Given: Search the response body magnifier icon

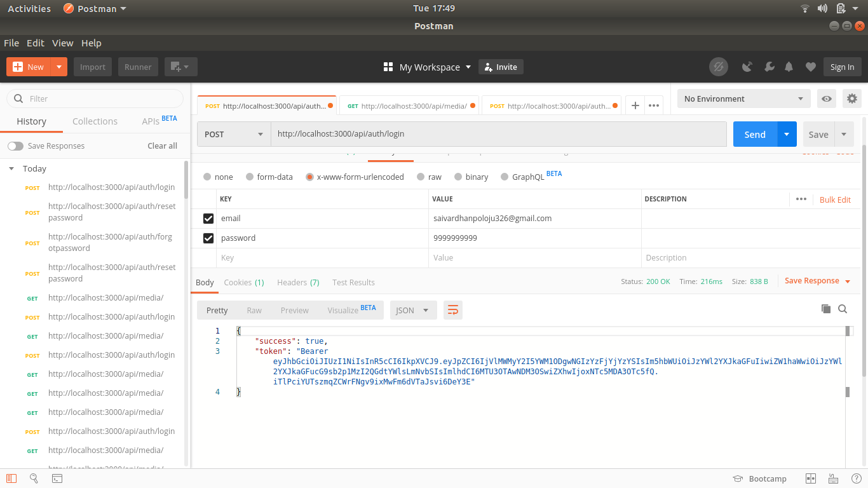Looking at the screenshot, I should [843, 309].
